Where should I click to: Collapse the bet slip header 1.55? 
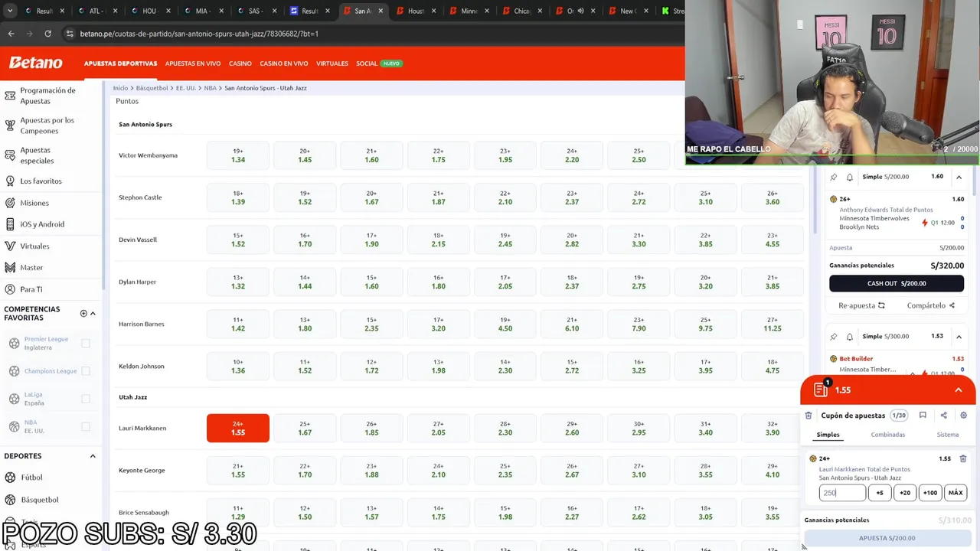pyautogui.click(x=959, y=390)
